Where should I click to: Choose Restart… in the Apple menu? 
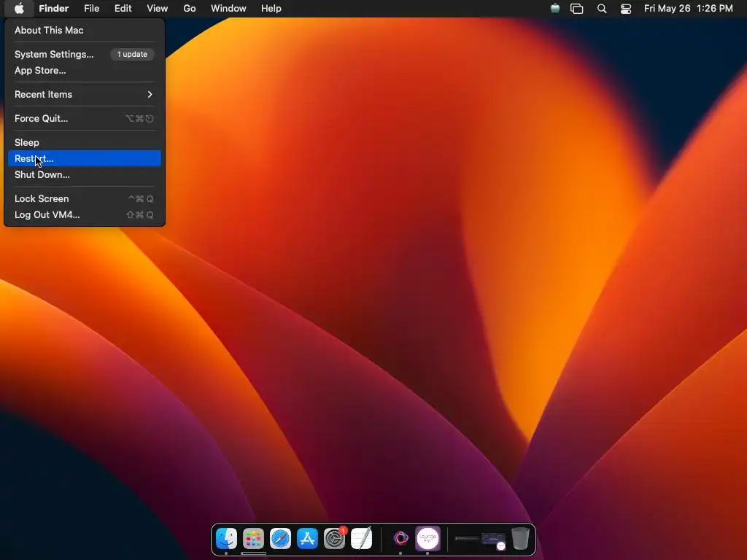pyautogui.click(x=85, y=158)
